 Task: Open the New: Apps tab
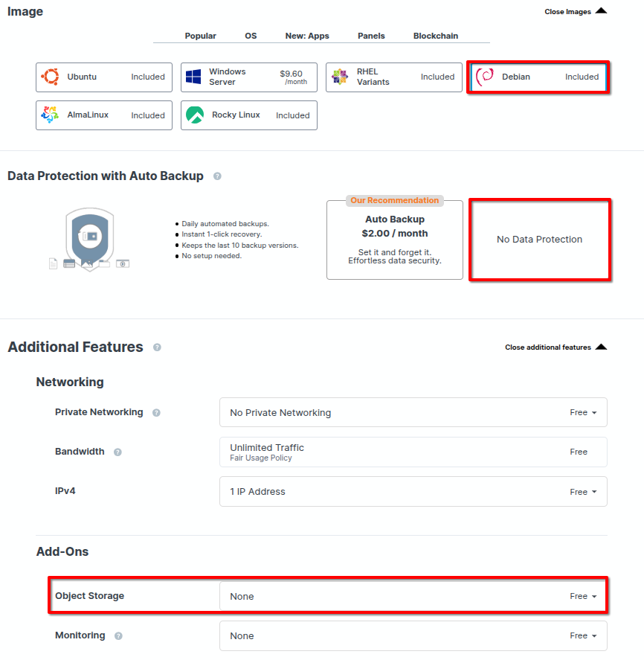coord(307,36)
